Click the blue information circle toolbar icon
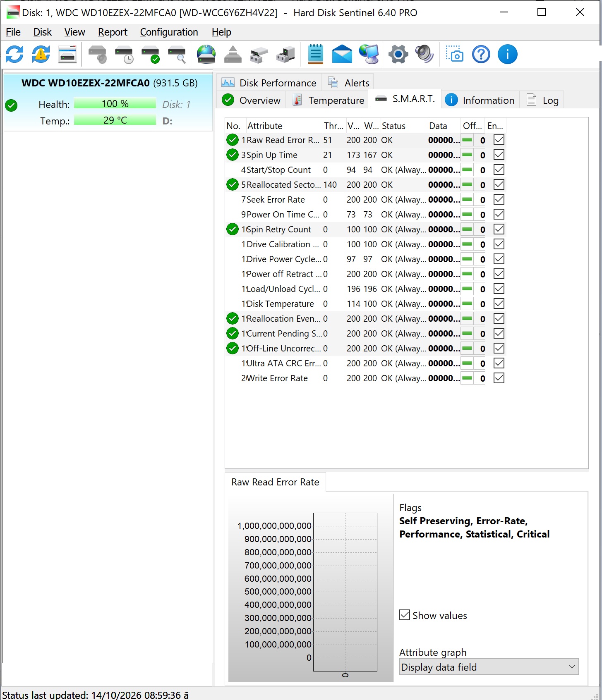This screenshot has width=602, height=700. tap(508, 54)
